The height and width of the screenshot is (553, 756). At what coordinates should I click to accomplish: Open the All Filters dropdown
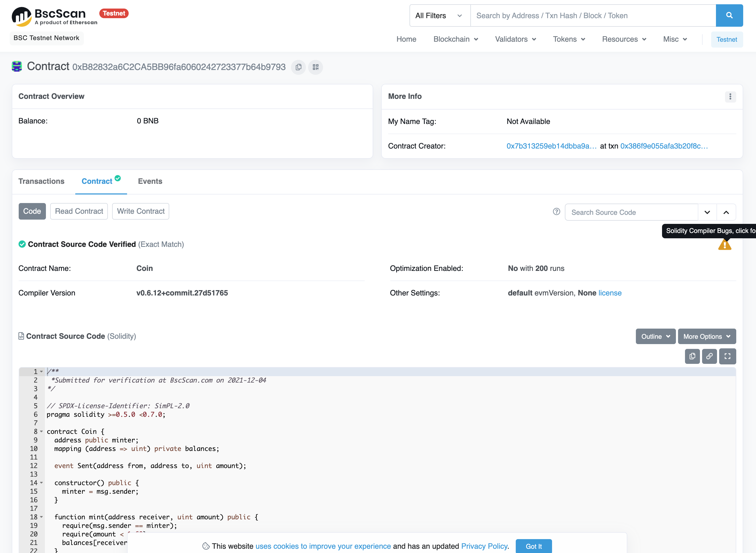point(440,15)
